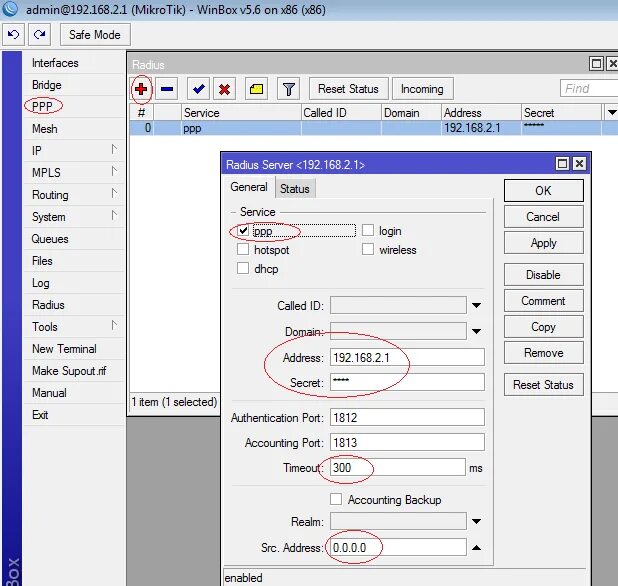Click the Copy button
Image resolution: width=618 pixels, height=586 pixels.
click(544, 327)
